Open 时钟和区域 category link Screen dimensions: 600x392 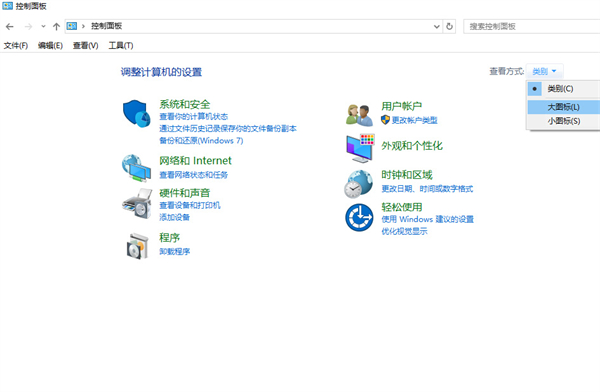pyautogui.click(x=407, y=175)
